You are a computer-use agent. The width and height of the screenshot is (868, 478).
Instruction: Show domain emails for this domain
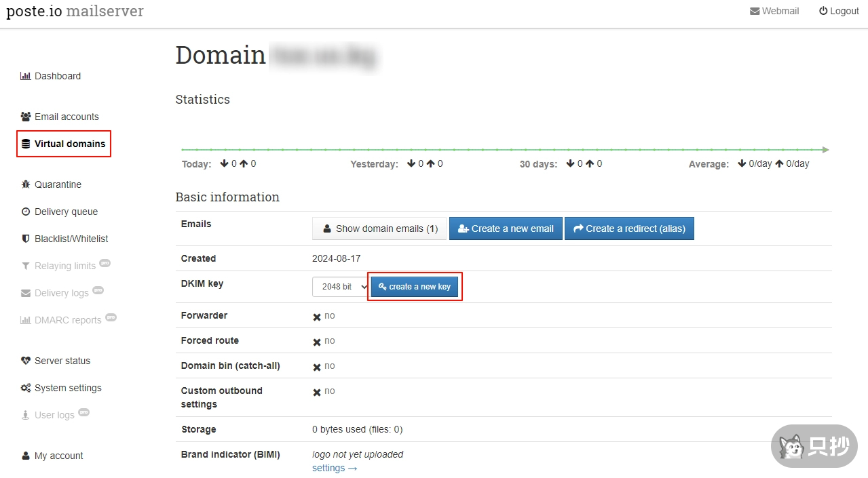click(x=379, y=228)
